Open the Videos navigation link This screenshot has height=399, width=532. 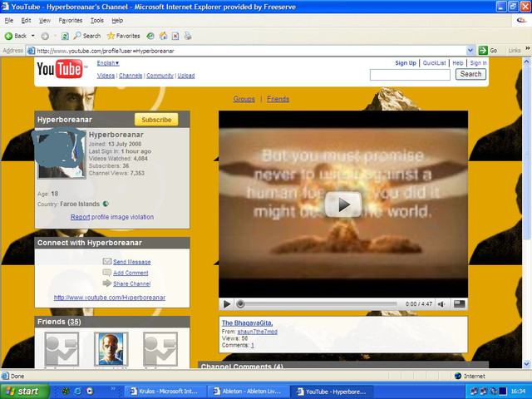106,76
